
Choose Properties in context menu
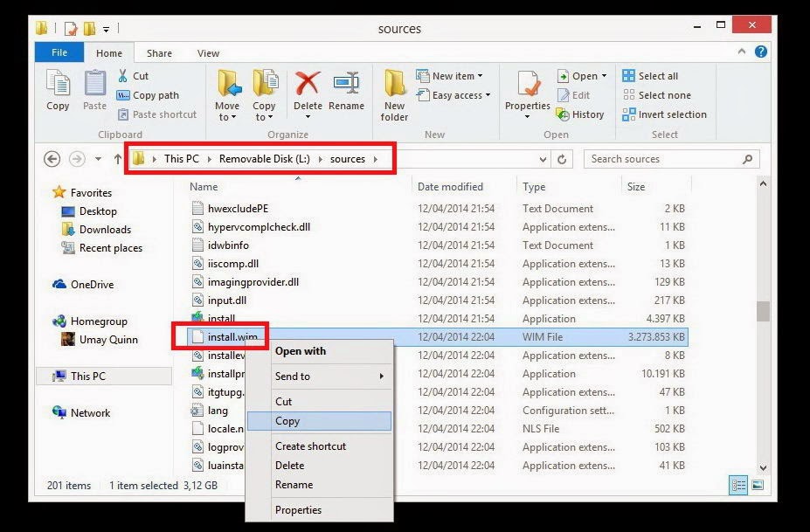319,510
